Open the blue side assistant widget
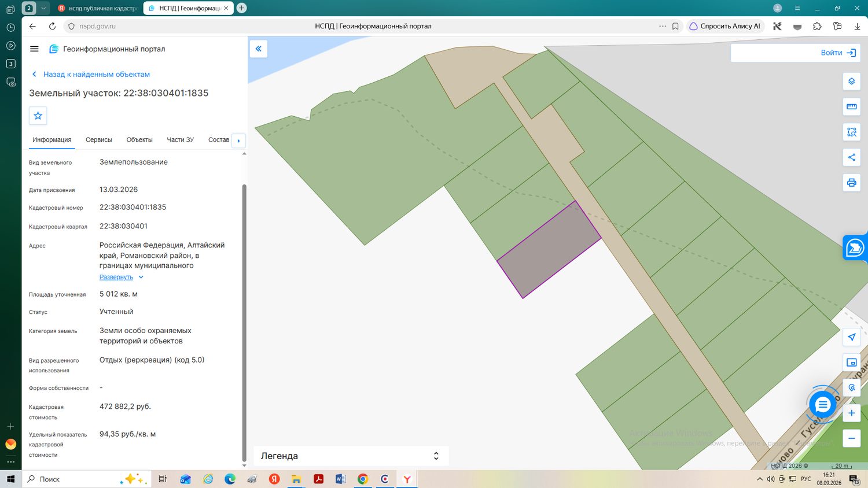868x488 pixels. pyautogui.click(x=855, y=247)
